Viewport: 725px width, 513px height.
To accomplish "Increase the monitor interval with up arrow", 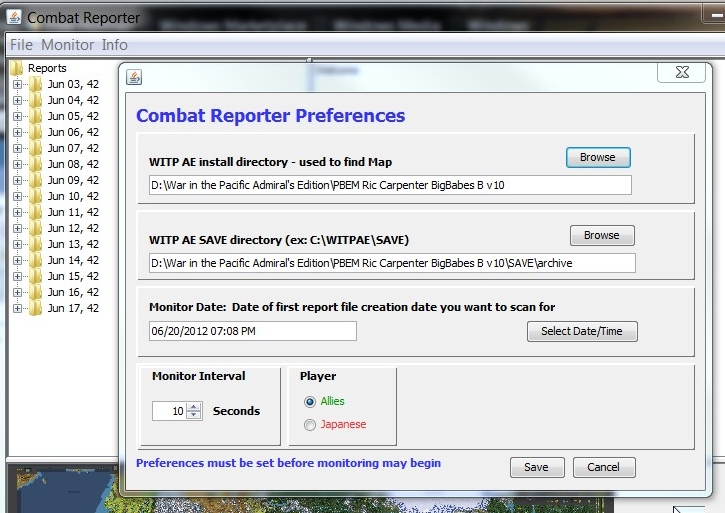I will click(x=194, y=407).
